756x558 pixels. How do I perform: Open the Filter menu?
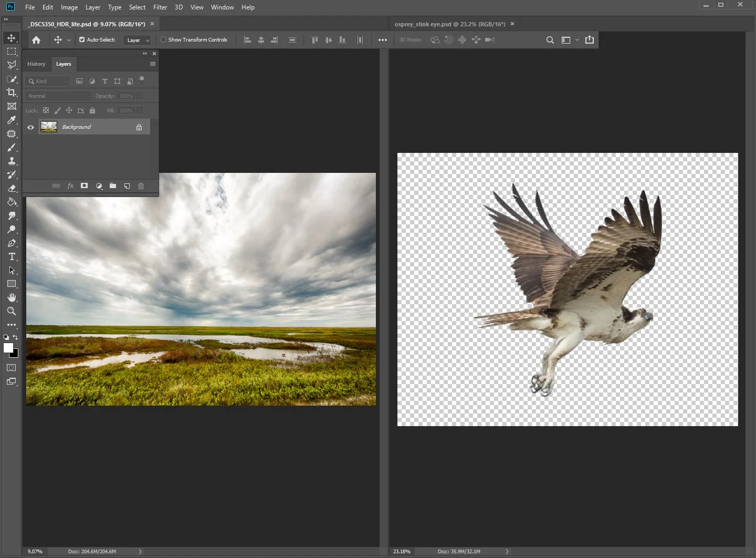click(160, 7)
